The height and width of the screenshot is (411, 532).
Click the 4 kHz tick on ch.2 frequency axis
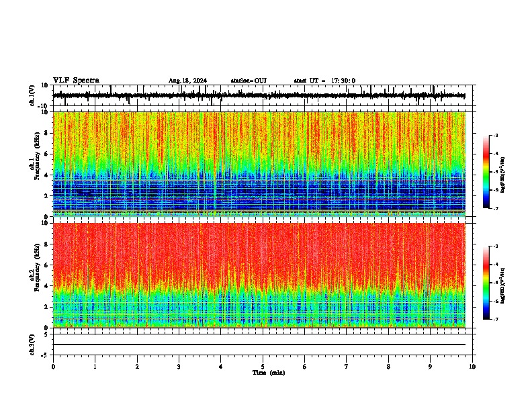point(47,286)
